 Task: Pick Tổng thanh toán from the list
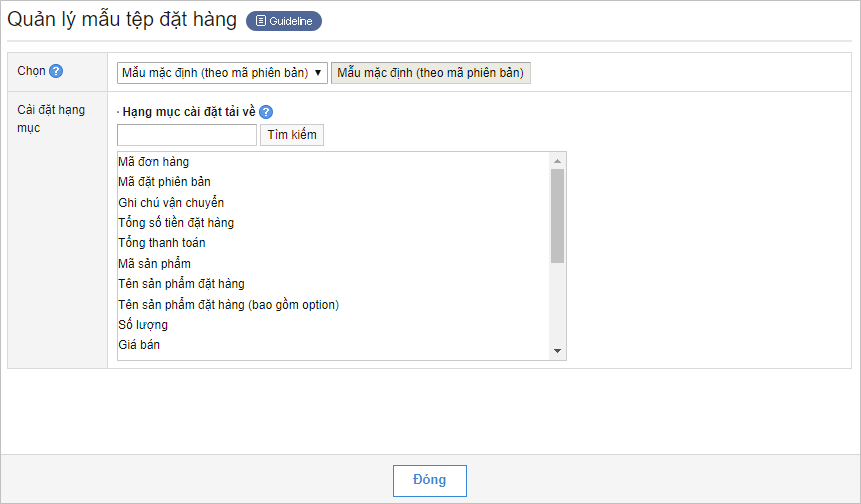click(162, 243)
